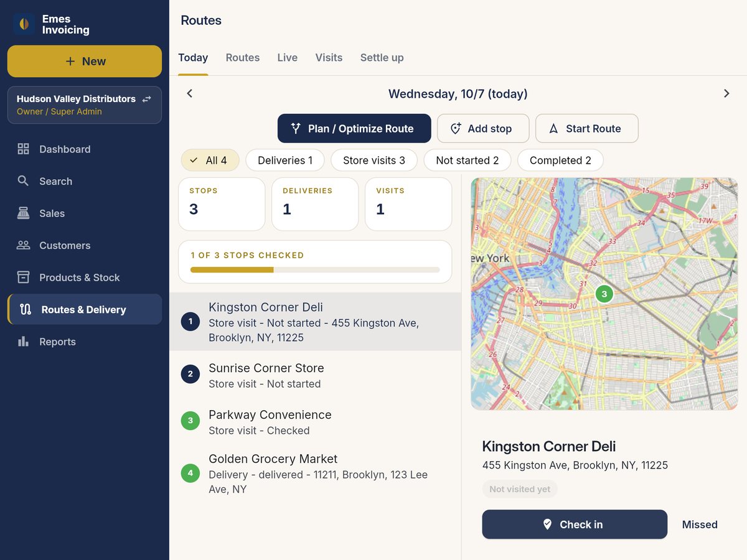Click green stop number 3 list badge
Viewport: 747px width, 560px height.
(190, 421)
